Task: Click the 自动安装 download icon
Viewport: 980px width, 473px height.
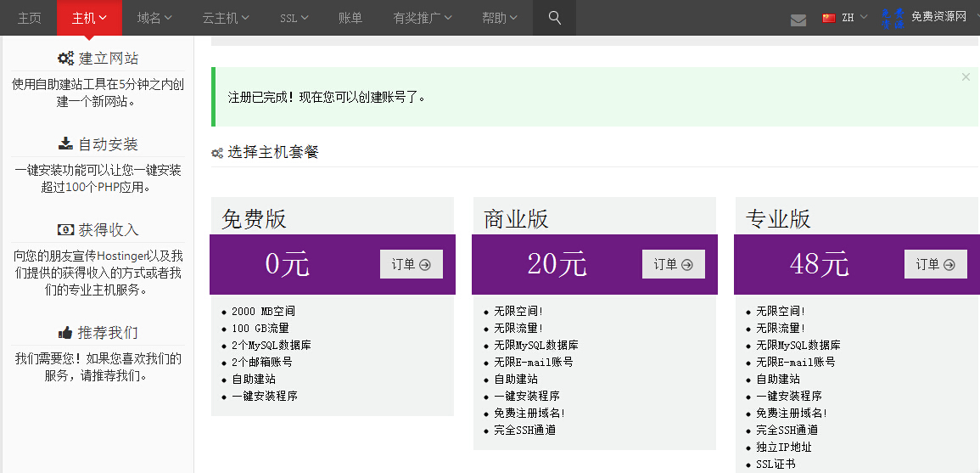Action: 65,144
